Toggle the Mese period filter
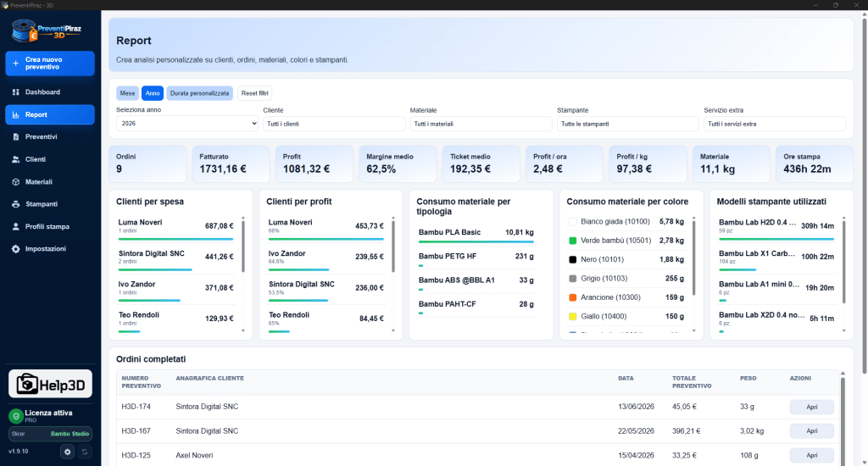 click(127, 93)
